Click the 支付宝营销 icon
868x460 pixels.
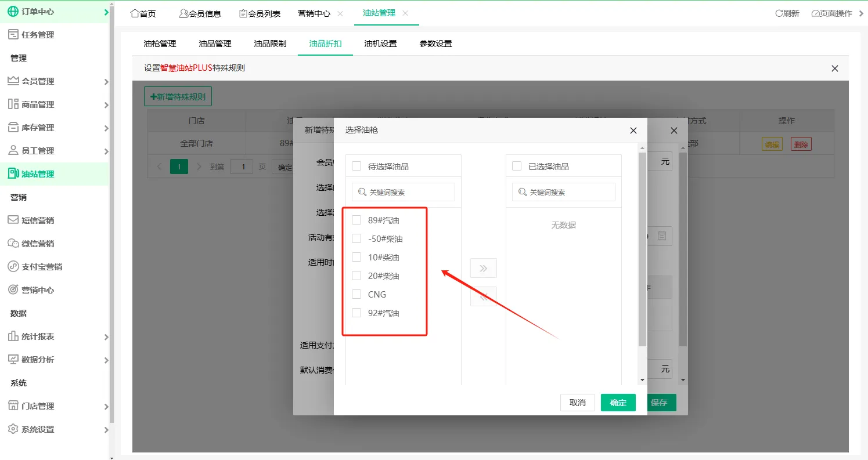[x=13, y=267]
